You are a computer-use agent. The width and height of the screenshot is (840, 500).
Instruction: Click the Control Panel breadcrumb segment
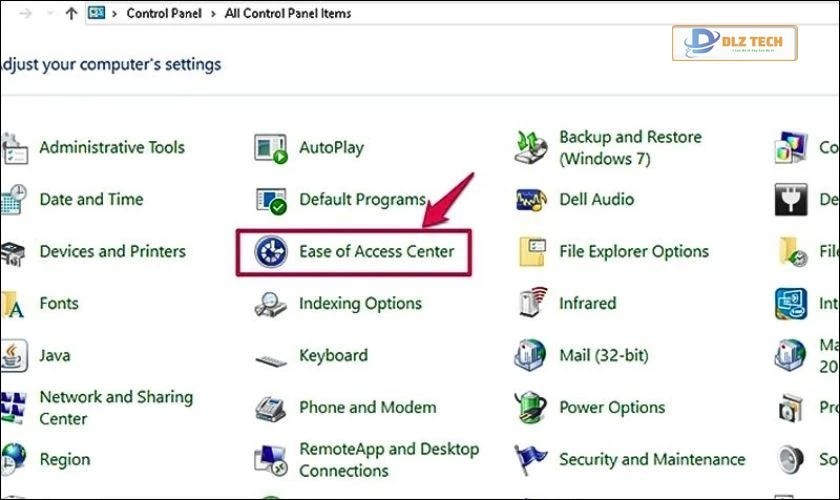pos(164,14)
